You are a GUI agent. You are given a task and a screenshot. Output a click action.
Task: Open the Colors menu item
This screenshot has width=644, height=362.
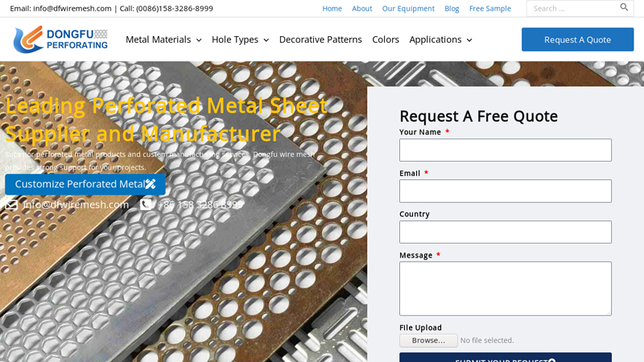click(x=386, y=39)
